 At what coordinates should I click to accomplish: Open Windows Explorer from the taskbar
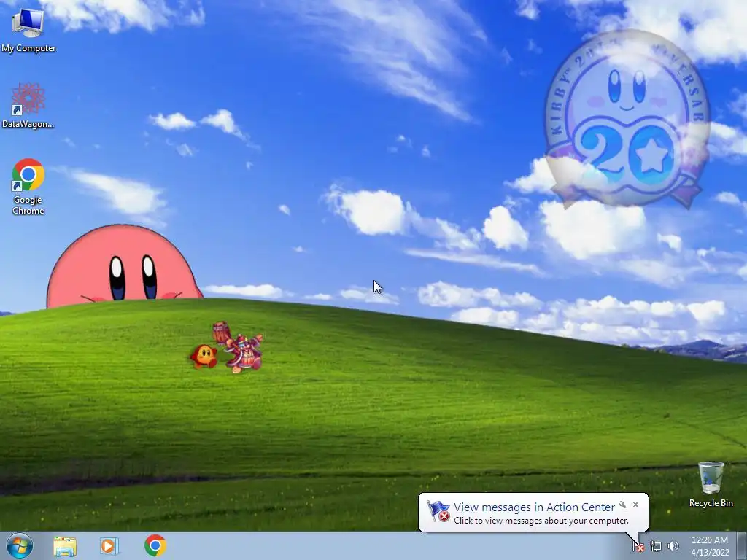(x=65, y=546)
